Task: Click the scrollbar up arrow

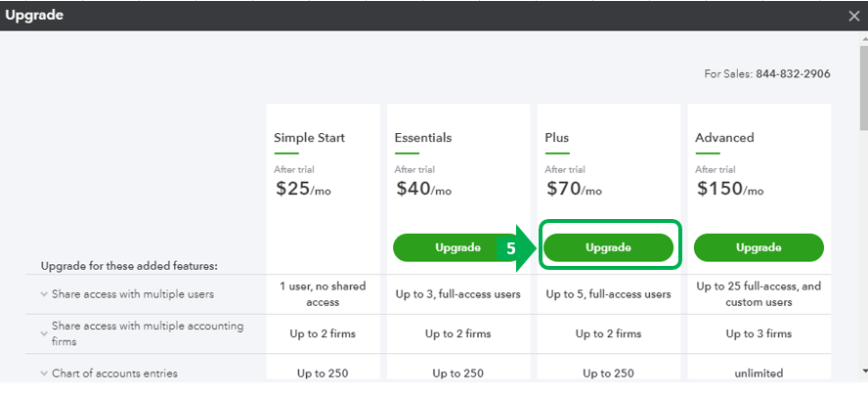Action: (x=863, y=39)
